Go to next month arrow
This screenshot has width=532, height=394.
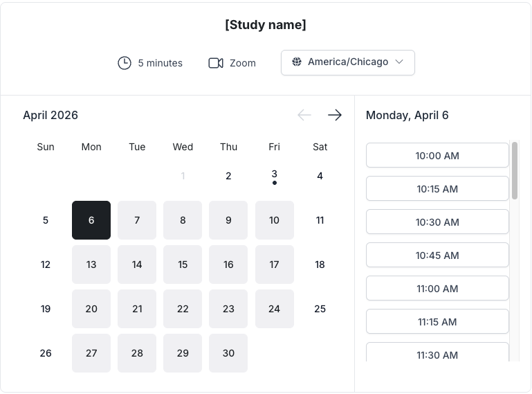click(335, 115)
